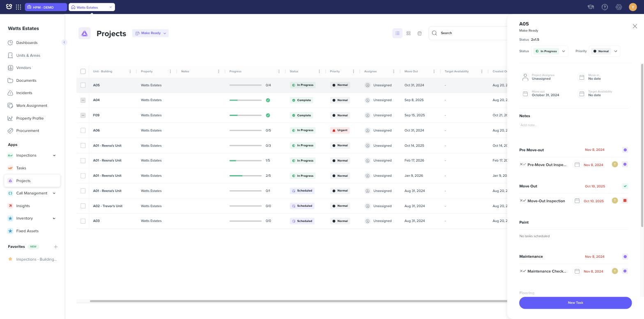This screenshot has width=644, height=319.
Task: Close the A05 details panel
Action: point(635,26)
